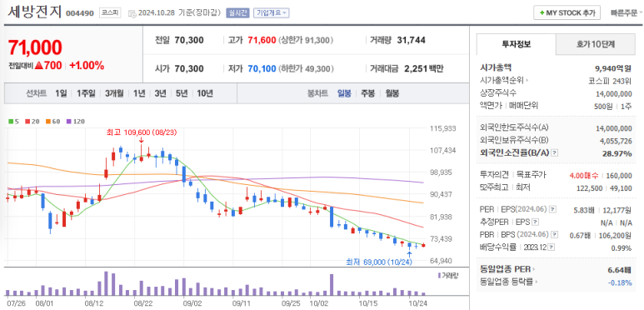This screenshot has height=310, width=644.
Task: Open the 동일업종 PER link
Action: point(507,270)
